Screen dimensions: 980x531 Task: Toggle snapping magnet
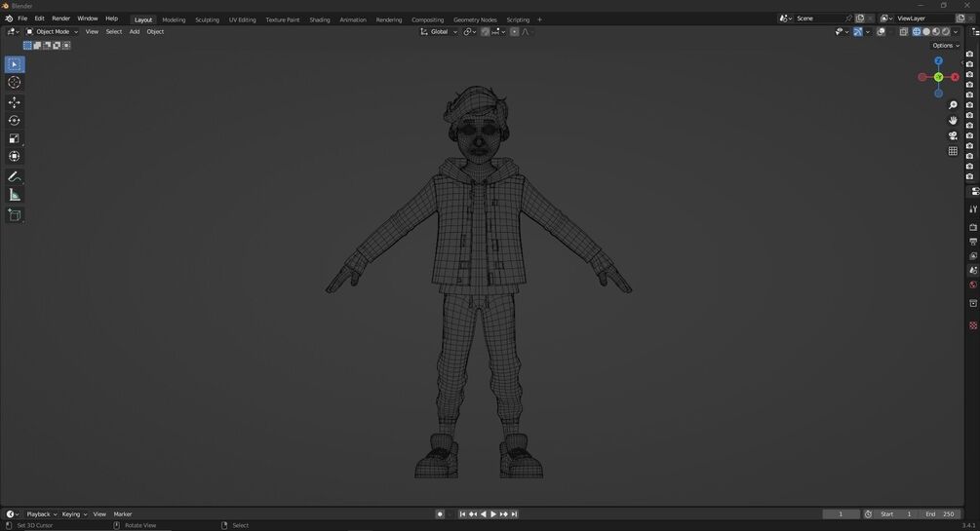click(486, 32)
